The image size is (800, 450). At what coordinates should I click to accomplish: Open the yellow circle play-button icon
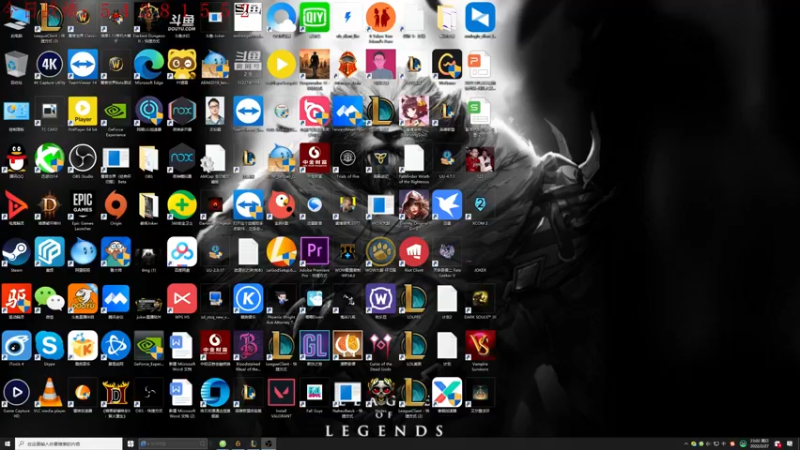(x=281, y=64)
